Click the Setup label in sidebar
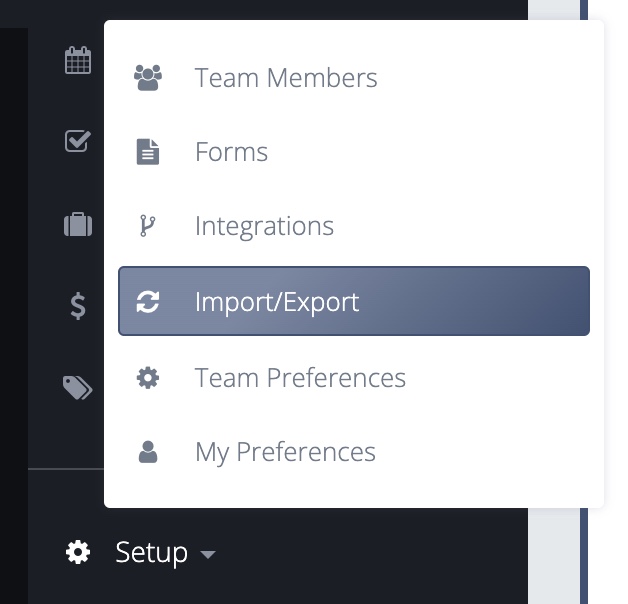Viewport: 628px width, 604px height. (x=151, y=553)
